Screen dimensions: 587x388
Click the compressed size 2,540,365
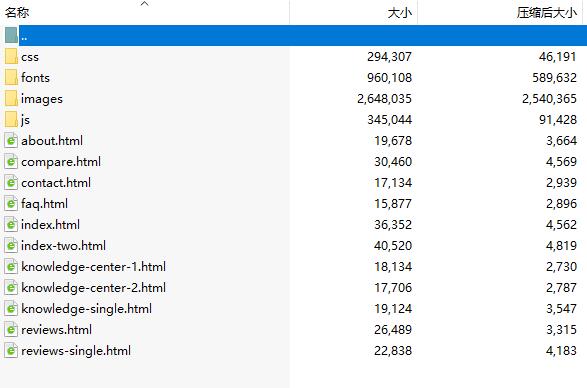(x=550, y=99)
